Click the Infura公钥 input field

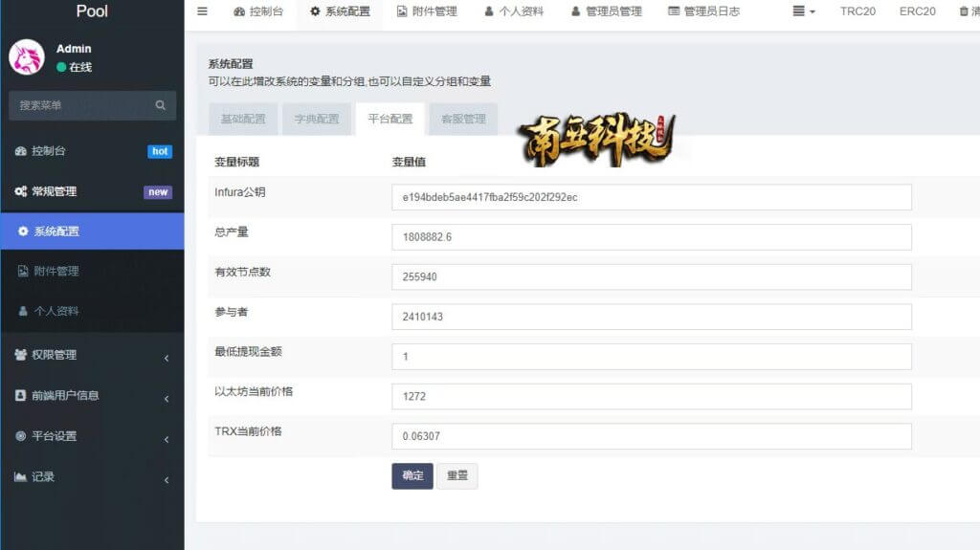(651, 197)
